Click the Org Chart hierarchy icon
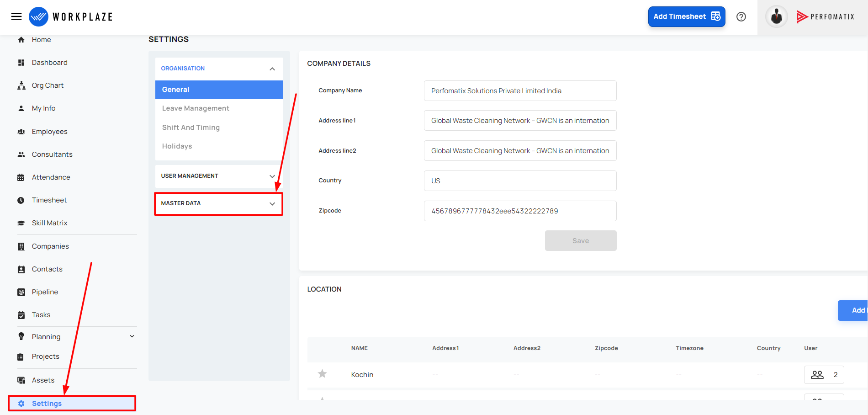Image resolution: width=868 pixels, height=415 pixels. pyautogui.click(x=21, y=85)
